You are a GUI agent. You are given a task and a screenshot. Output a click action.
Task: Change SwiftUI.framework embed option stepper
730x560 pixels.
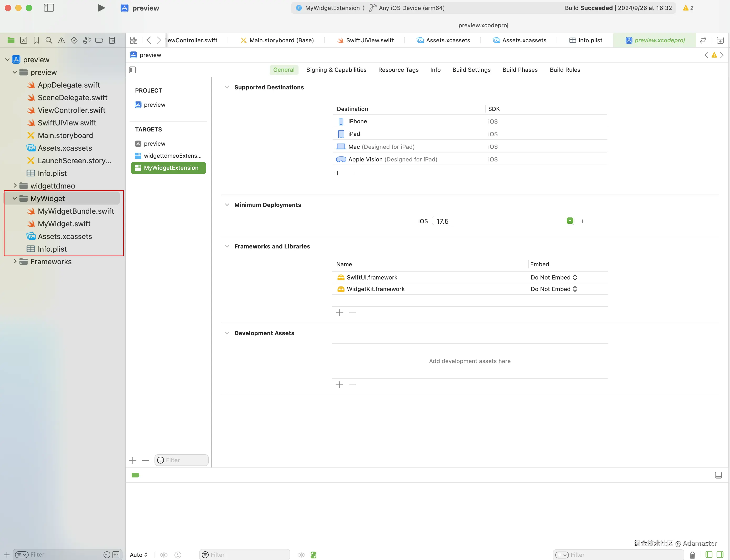click(x=575, y=277)
